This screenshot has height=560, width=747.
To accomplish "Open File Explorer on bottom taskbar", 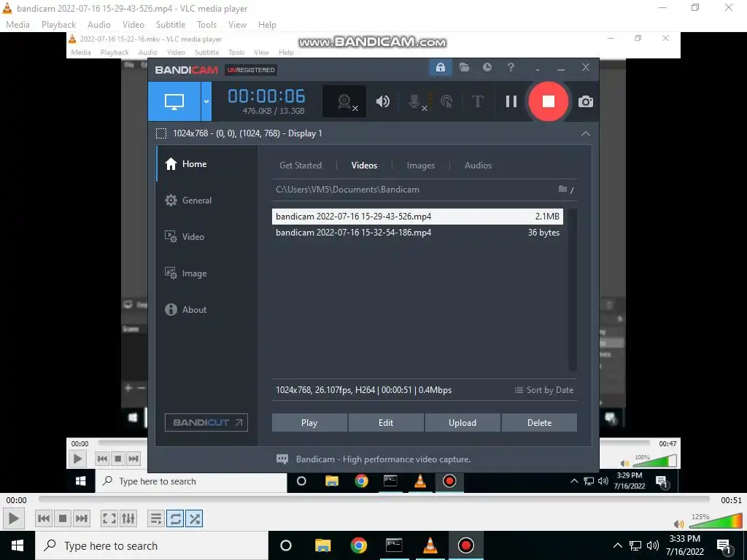I will [x=322, y=545].
